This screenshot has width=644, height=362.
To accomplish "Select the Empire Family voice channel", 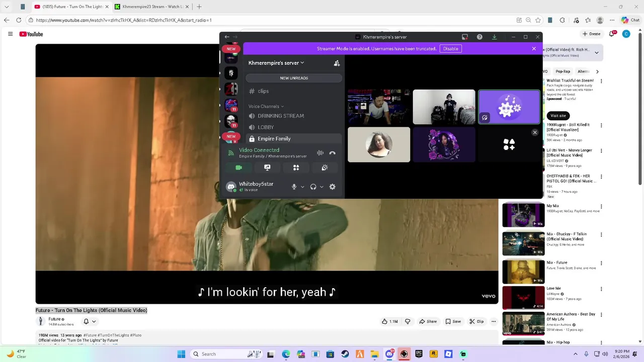I will coord(294,139).
